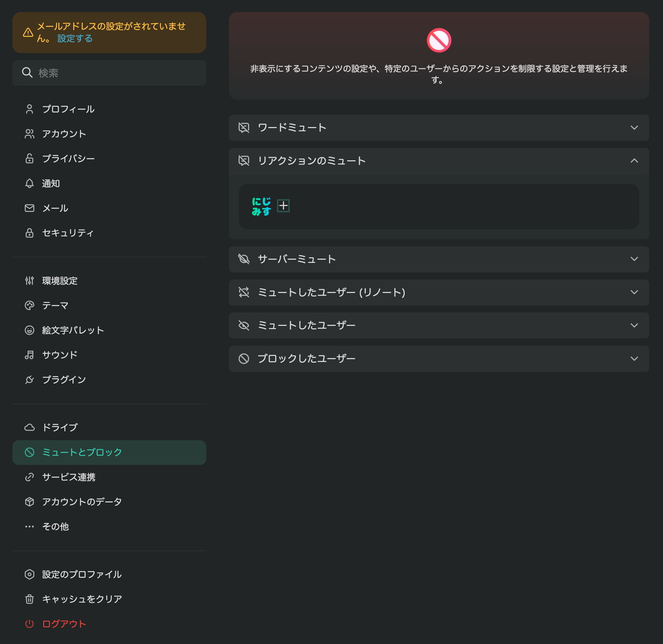Screen dimensions: 663x644
Task: Expand the サーバーミュート section
Action: click(x=439, y=259)
